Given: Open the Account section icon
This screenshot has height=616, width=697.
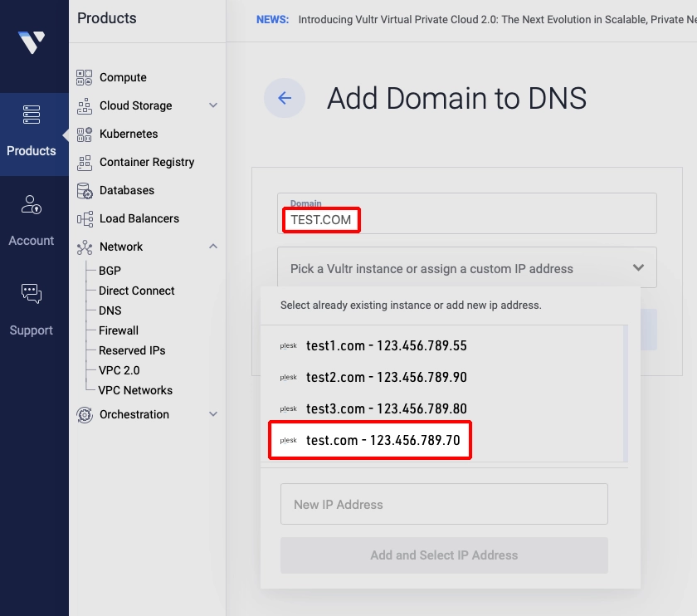Looking at the screenshot, I should [x=32, y=204].
